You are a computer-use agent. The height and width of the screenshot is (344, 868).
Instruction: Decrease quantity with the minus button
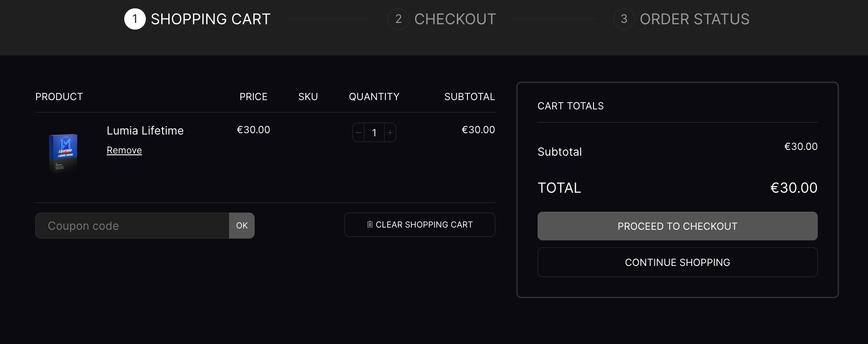tap(358, 132)
